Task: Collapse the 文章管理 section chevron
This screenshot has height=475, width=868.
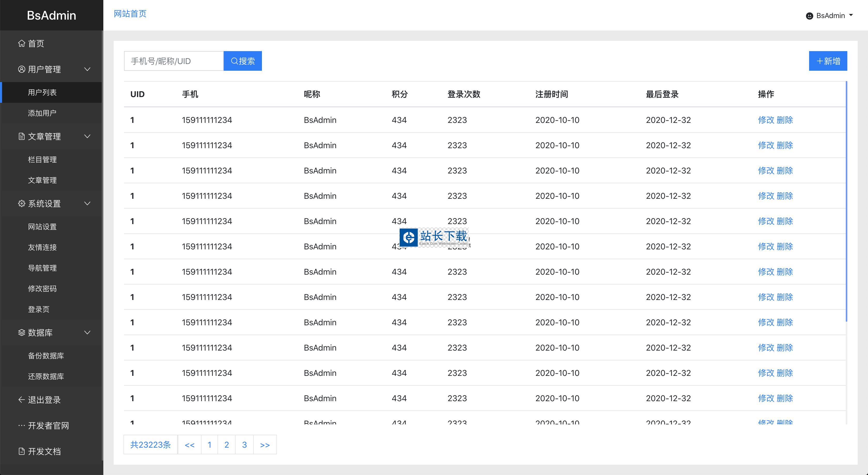Action: (x=87, y=136)
